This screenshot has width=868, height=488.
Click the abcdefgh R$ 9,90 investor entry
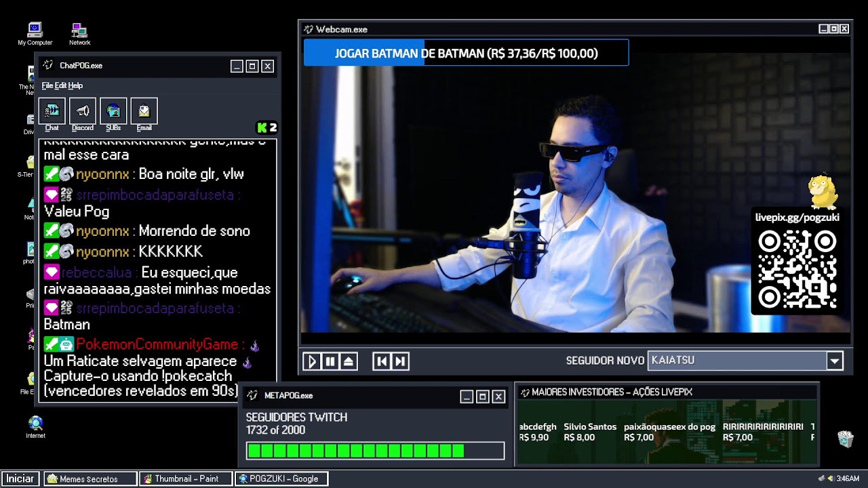click(538, 432)
